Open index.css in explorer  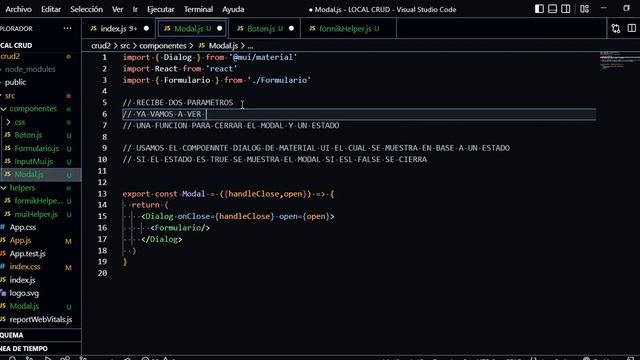(24, 267)
